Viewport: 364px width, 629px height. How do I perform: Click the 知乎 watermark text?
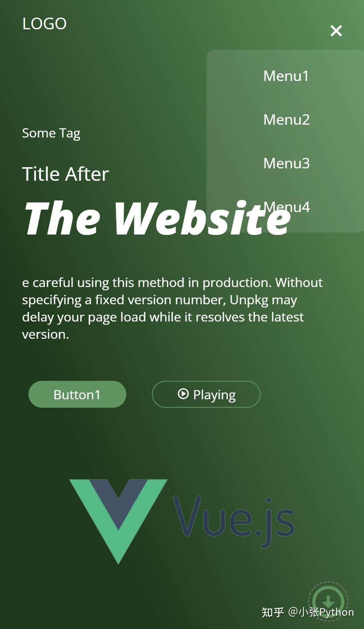(x=273, y=612)
